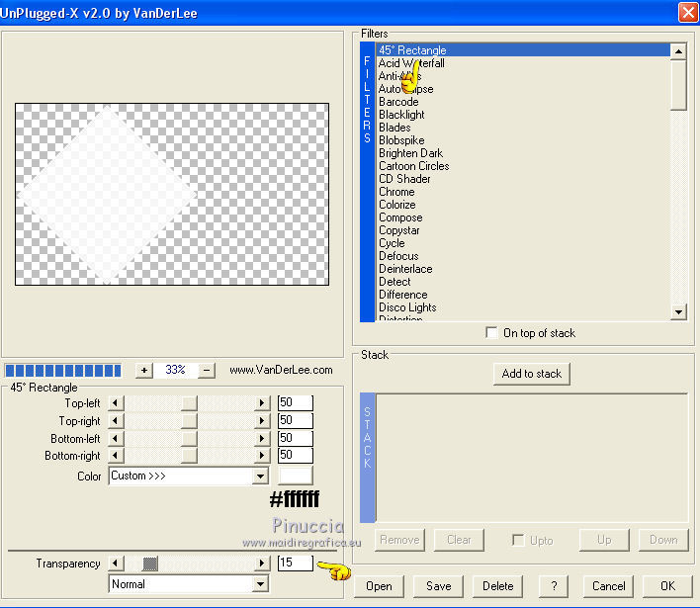Select the 45° Rectangle filter
Screen dimensions: 700x608
(523, 50)
